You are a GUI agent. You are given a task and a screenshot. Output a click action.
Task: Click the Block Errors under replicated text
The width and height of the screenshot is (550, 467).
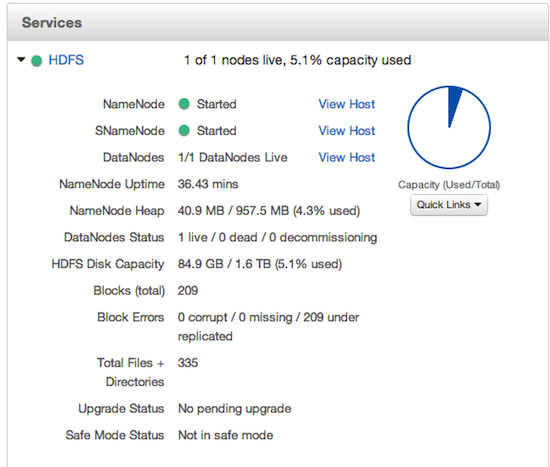click(x=268, y=327)
